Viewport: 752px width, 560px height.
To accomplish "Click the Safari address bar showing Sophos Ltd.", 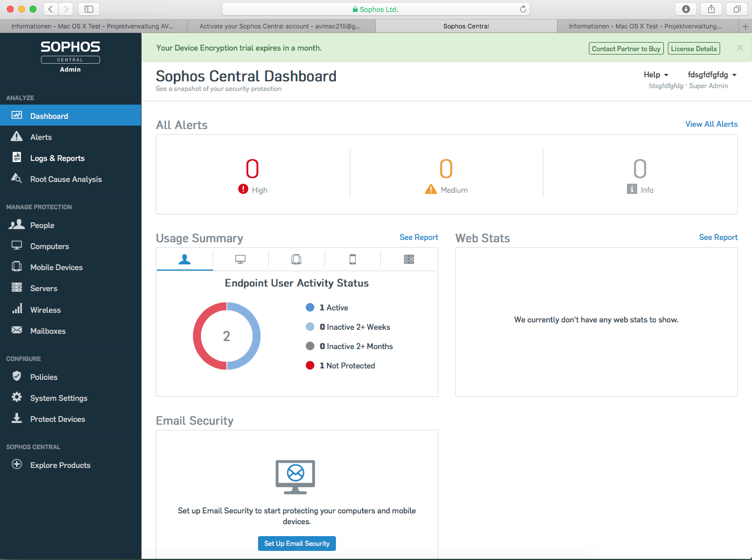I will pos(376,9).
